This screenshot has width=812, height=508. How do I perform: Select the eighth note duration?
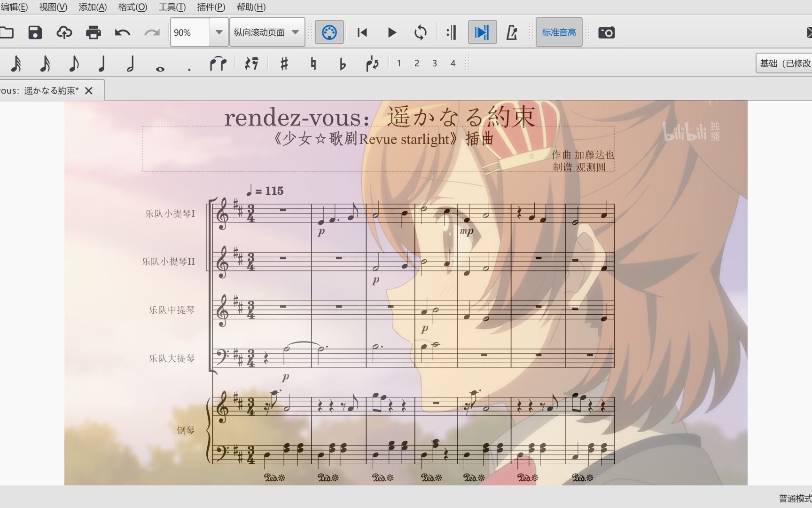tap(74, 63)
